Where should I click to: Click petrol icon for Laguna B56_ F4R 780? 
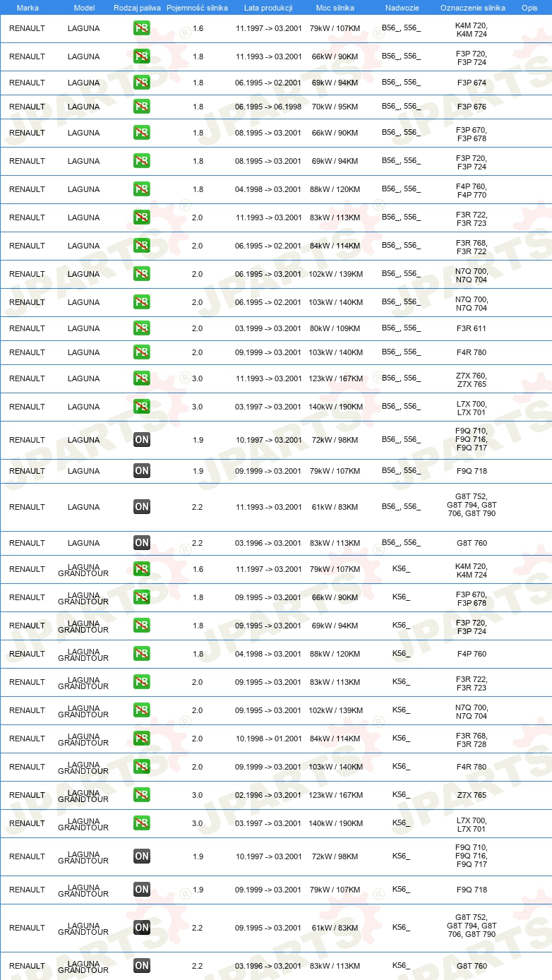click(x=142, y=352)
